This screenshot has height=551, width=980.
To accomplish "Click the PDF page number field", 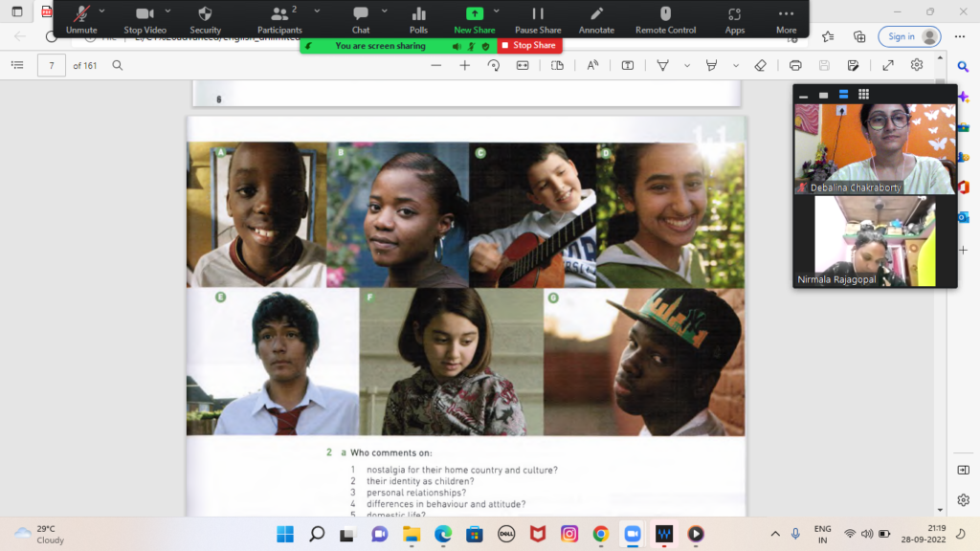I will [x=52, y=65].
